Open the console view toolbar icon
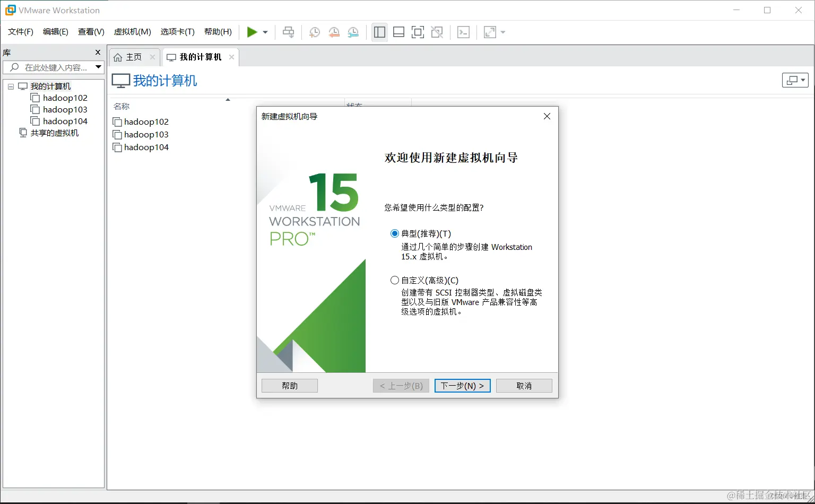The image size is (815, 504). [463, 32]
